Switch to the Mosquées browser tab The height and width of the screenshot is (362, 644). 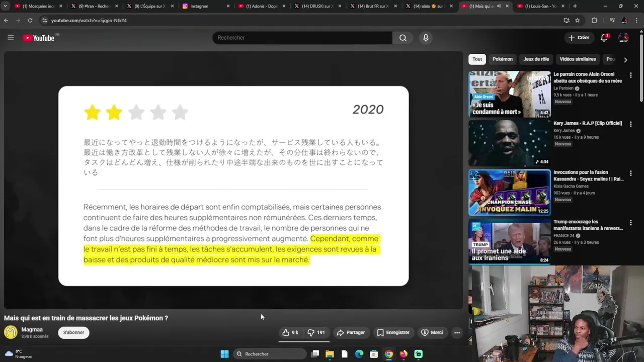pos(39,6)
